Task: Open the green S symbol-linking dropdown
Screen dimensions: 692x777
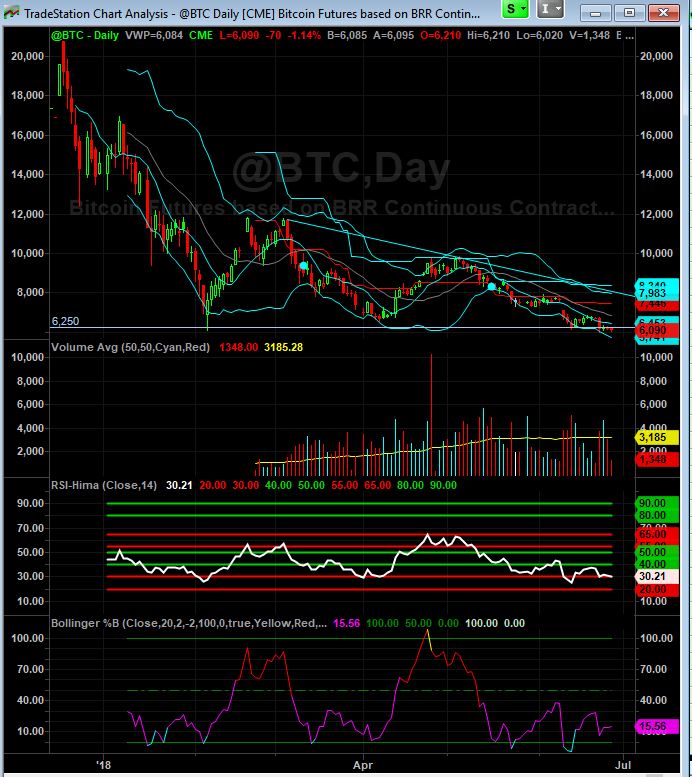Action: point(516,9)
